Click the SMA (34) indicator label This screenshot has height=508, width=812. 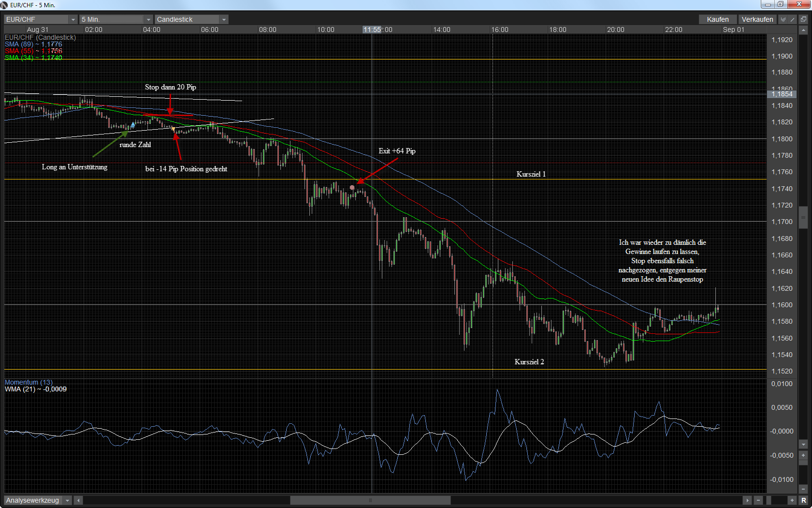(33, 58)
